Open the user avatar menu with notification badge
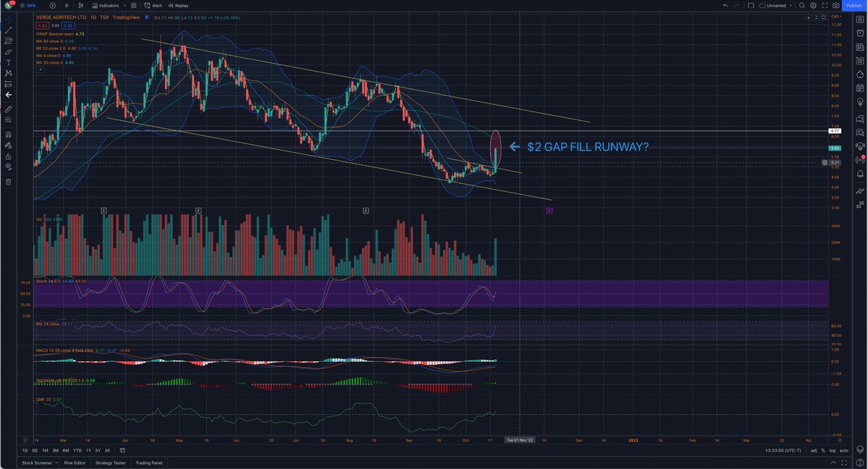Screen dimensions: 868x469 (7, 5)
